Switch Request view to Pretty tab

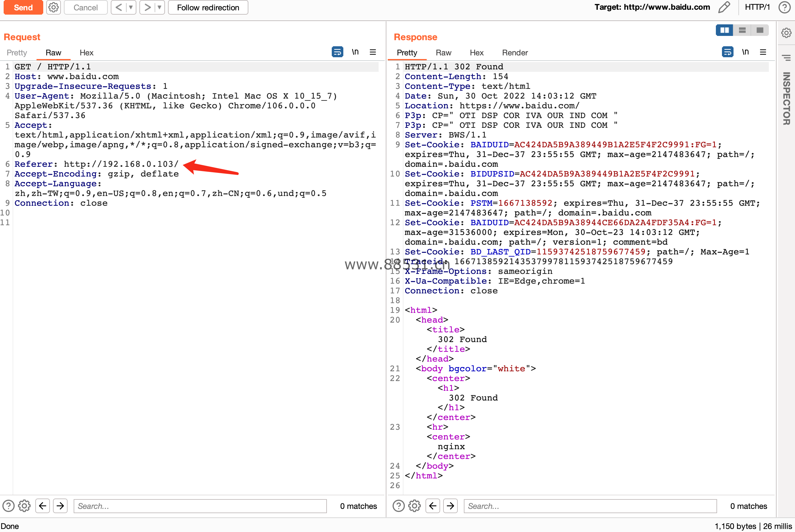[17, 53]
